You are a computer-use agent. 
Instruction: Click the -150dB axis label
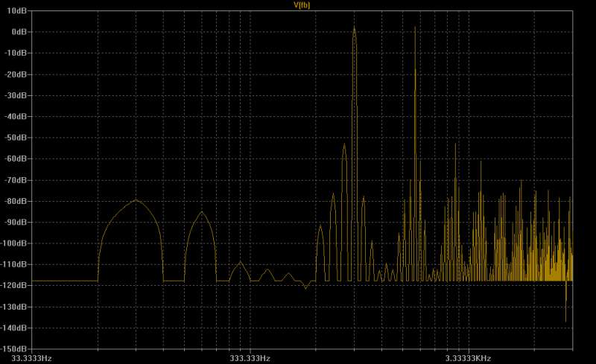14,348
